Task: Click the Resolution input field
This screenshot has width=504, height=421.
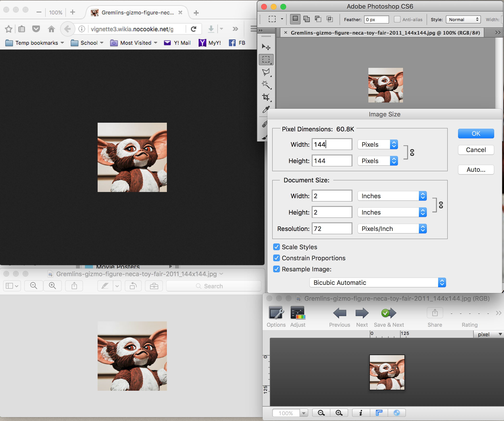Action: 332,229
